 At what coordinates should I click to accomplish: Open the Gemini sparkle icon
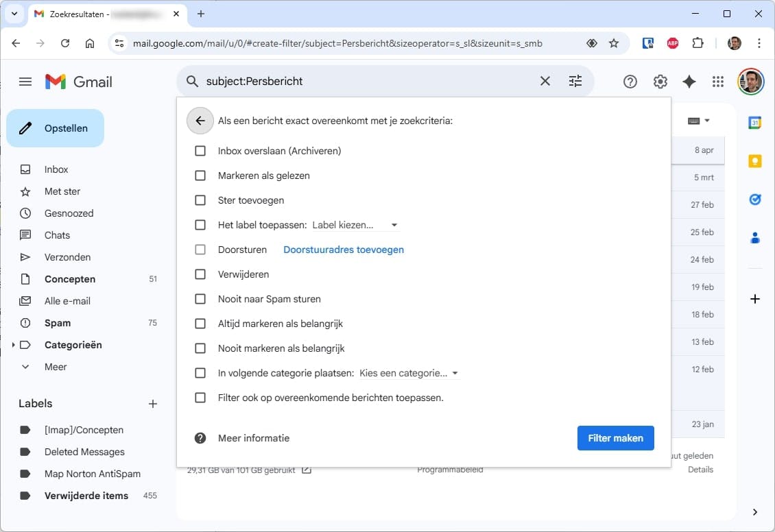pyautogui.click(x=689, y=82)
